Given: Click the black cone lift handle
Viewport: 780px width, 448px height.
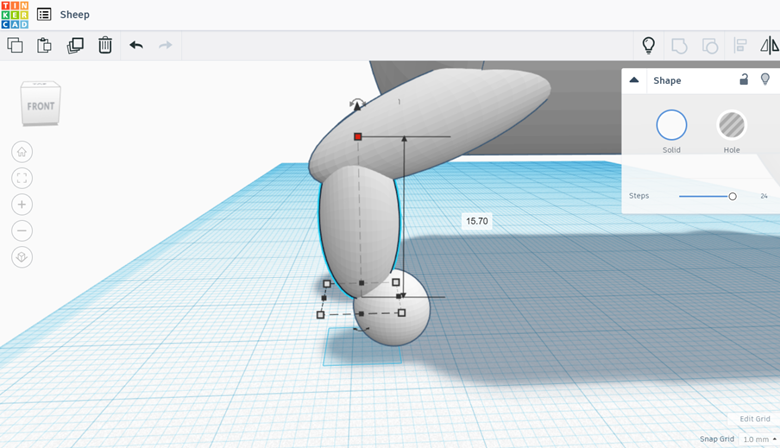Looking at the screenshot, I should [x=357, y=106].
